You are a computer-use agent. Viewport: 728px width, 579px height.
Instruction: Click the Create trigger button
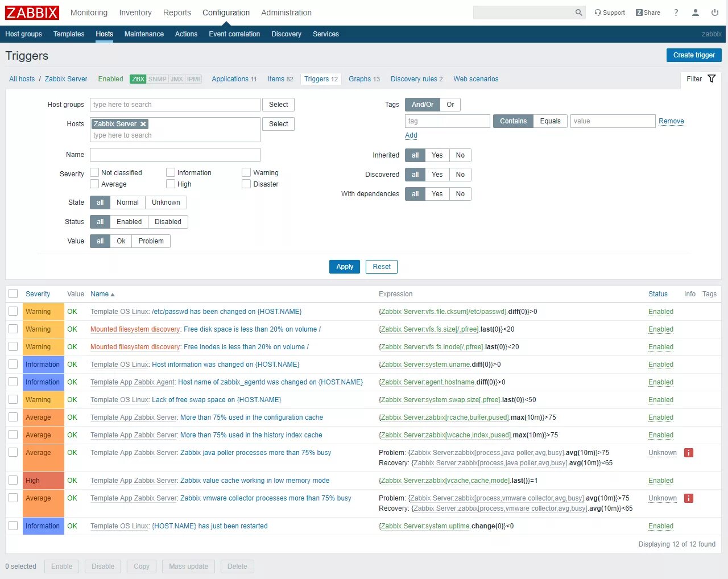point(694,55)
